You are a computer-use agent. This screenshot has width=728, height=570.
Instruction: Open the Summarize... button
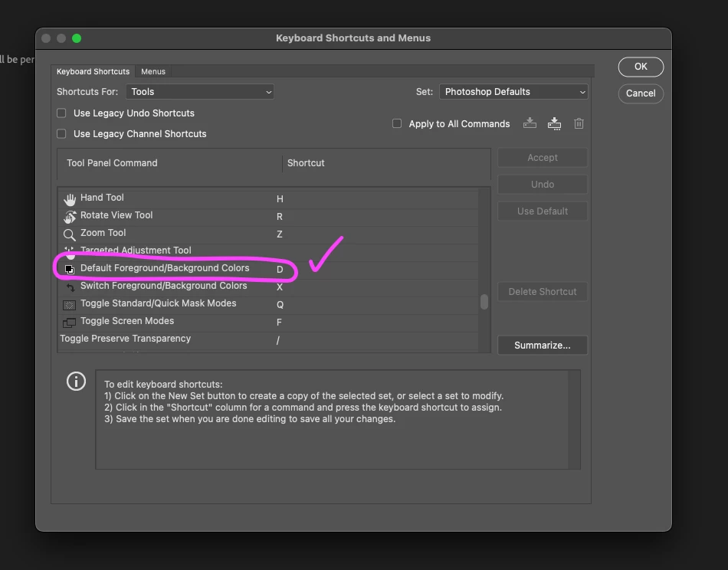click(x=543, y=346)
